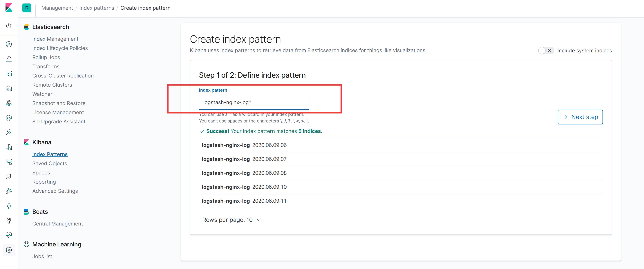The image size is (644, 269).
Task: Open Transforms menu item
Action: [46, 66]
